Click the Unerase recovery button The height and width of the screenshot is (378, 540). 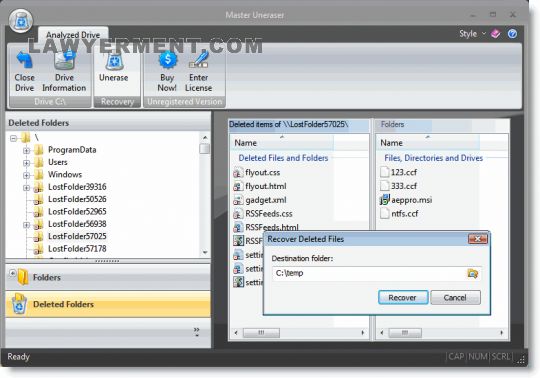coord(114,66)
